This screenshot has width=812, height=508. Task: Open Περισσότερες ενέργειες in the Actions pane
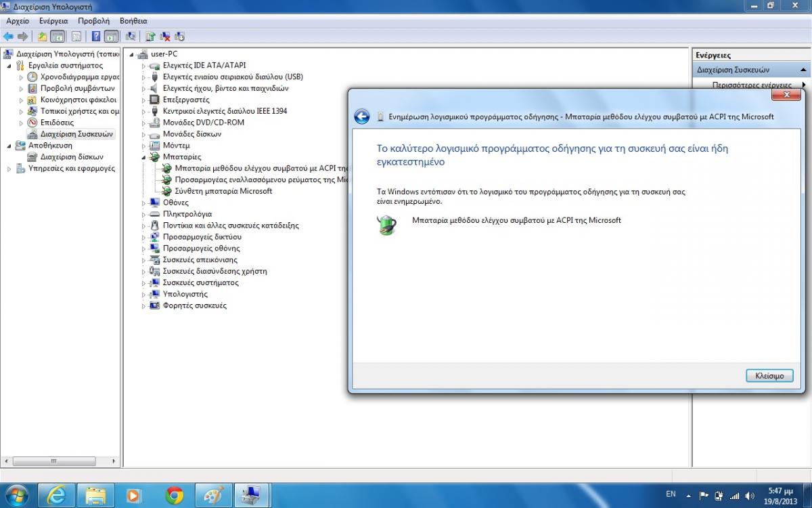pyautogui.click(x=752, y=85)
